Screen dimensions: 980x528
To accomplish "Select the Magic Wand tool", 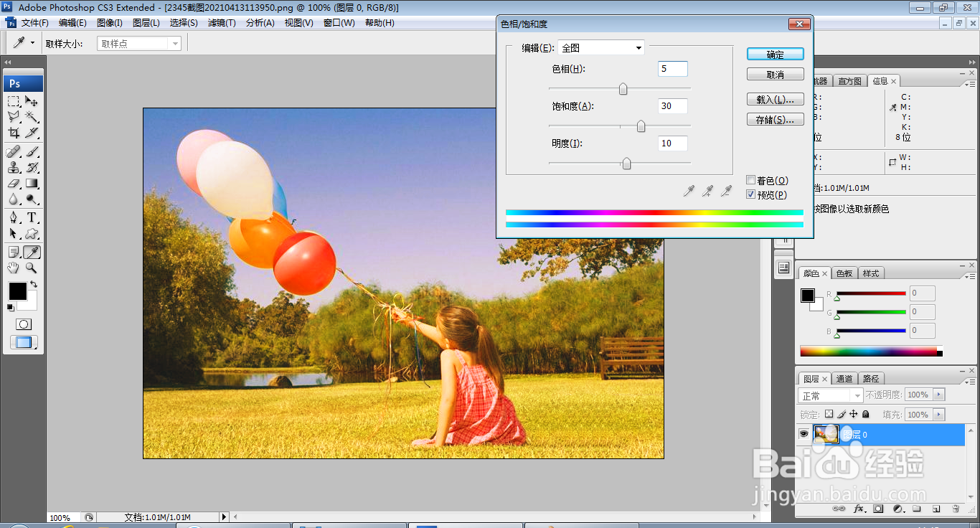I will point(32,117).
